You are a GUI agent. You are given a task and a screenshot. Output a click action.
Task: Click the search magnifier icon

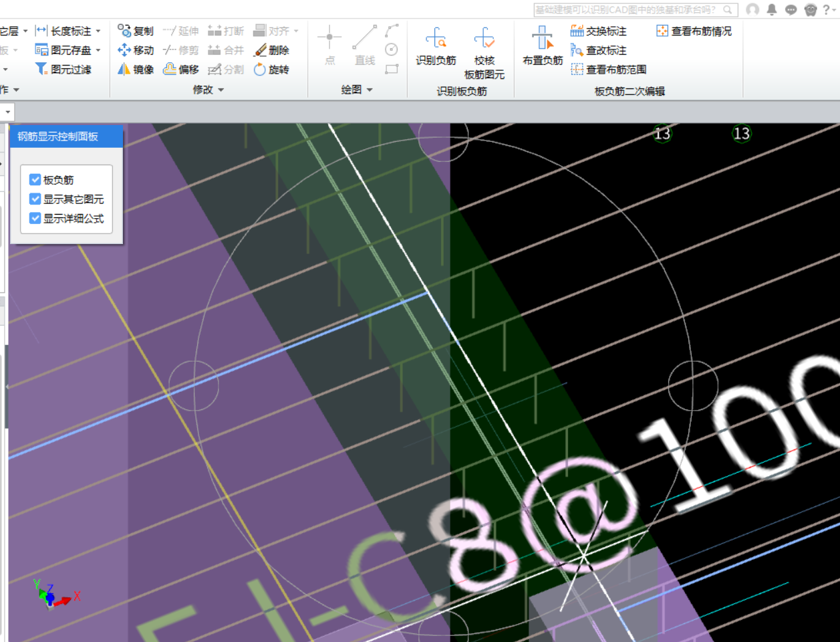[728, 10]
